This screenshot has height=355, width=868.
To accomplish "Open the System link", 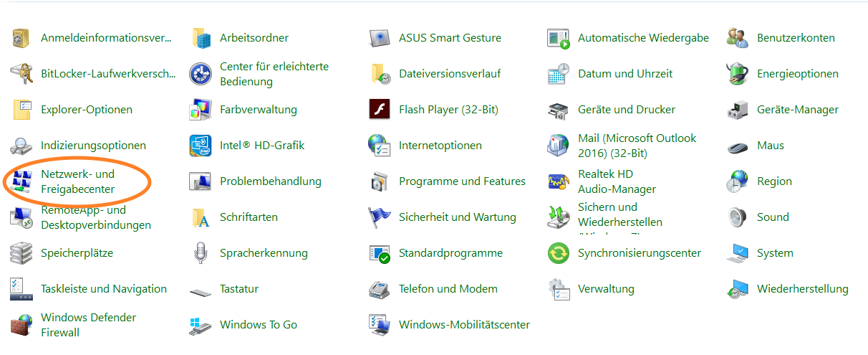I will (x=775, y=253).
